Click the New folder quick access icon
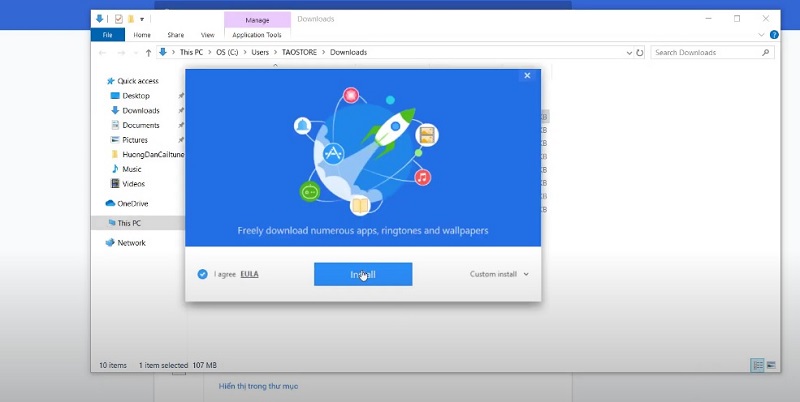This screenshot has height=402, width=800. [131, 19]
